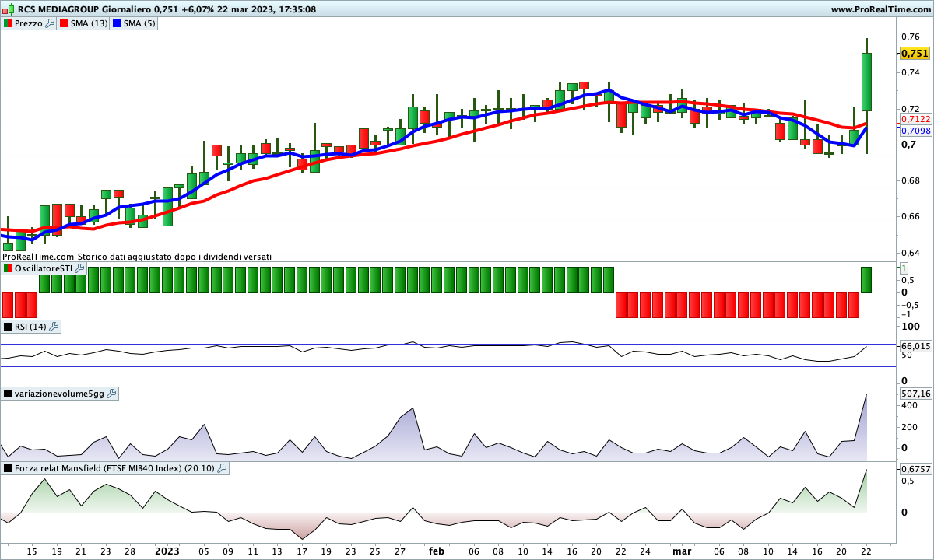Open the www.ProRealTime.com link
934x560 pixels.
[x=880, y=9]
